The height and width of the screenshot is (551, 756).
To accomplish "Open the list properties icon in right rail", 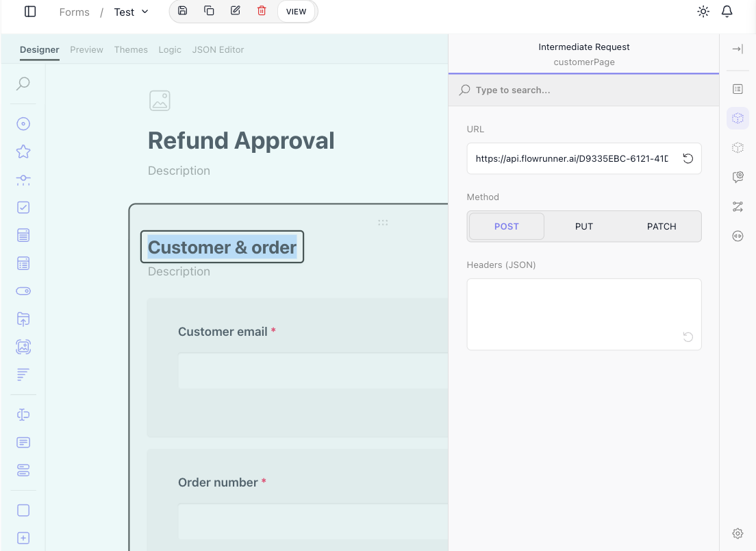I will [x=738, y=89].
